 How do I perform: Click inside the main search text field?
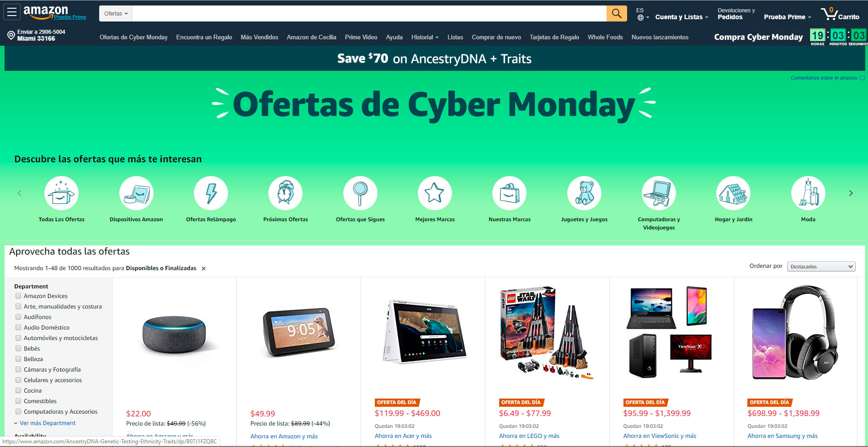pos(369,14)
